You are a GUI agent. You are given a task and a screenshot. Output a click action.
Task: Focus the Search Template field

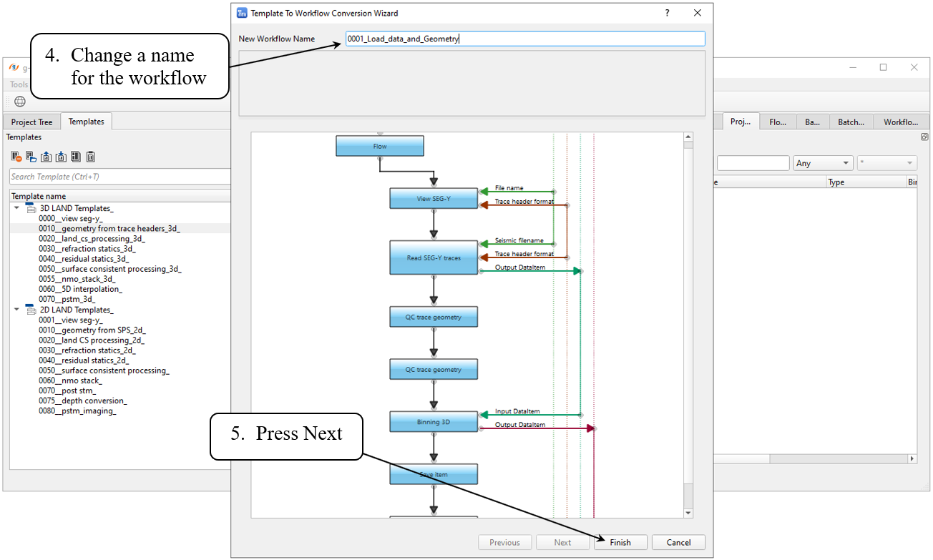pyautogui.click(x=119, y=177)
